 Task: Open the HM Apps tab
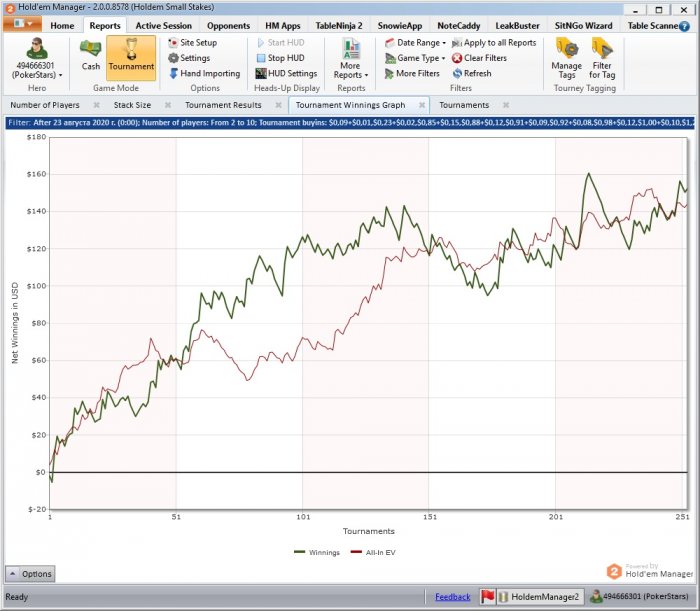coord(283,26)
